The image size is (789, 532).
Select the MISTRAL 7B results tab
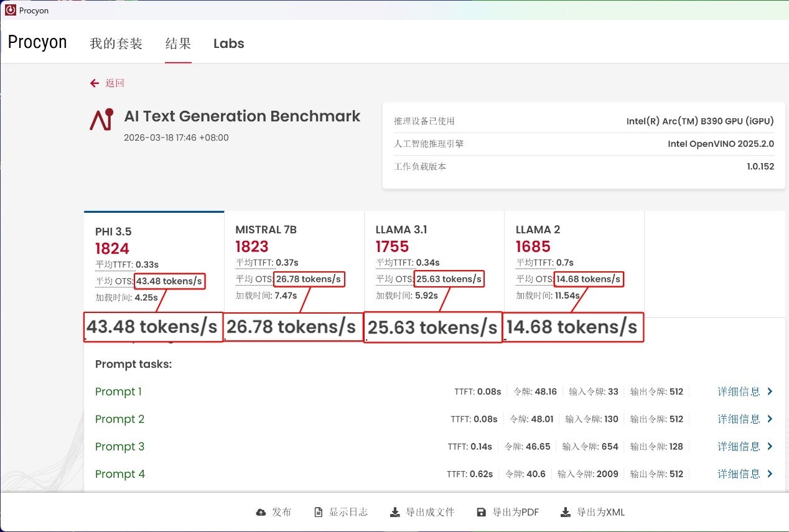click(266, 230)
